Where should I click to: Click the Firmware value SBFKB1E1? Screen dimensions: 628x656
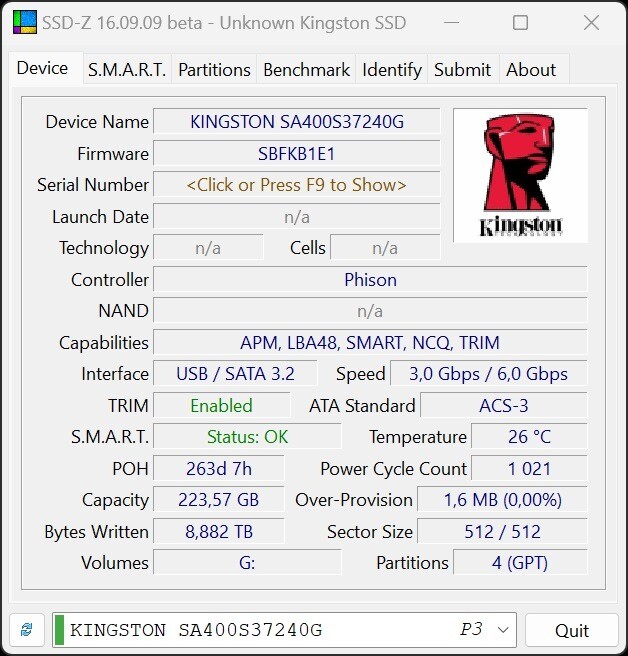pos(297,154)
